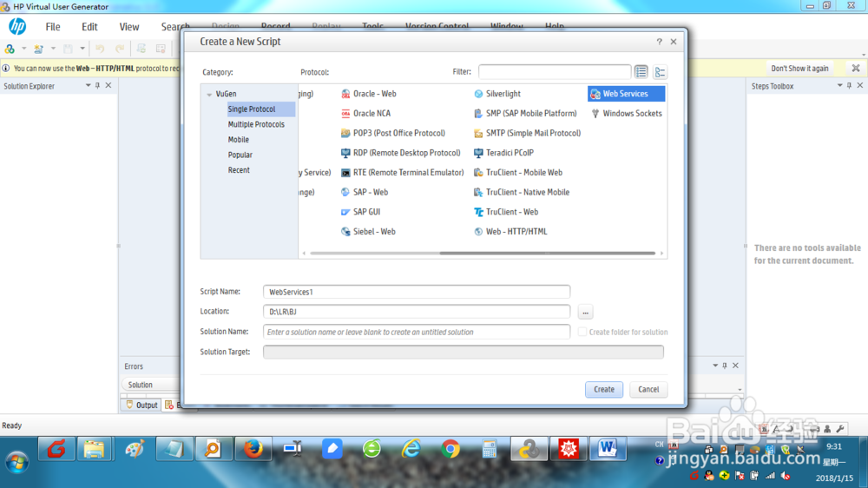The height and width of the screenshot is (488, 868).
Task: Toggle Create folder for solution checkbox
Action: [x=582, y=332]
